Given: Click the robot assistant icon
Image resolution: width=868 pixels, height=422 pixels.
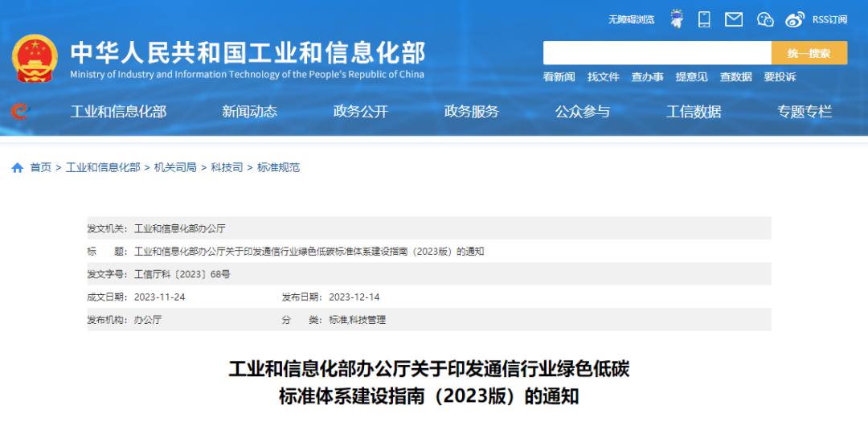Looking at the screenshot, I should [x=677, y=19].
